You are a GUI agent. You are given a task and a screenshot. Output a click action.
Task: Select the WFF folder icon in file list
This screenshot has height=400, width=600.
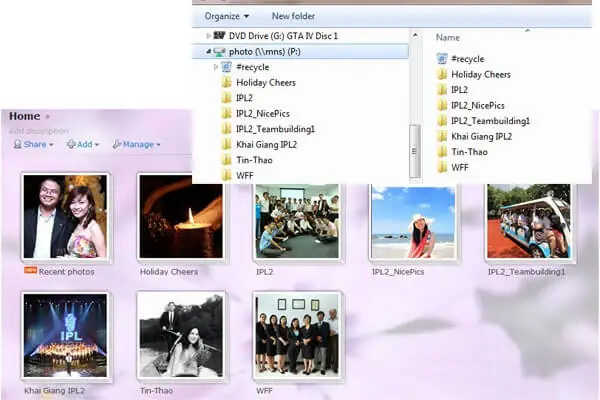[442, 167]
